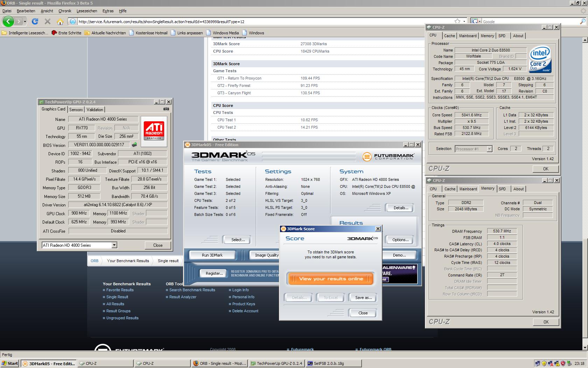Open the address bar history dropdown
Image resolution: width=588 pixels, height=368 pixels.
tap(464, 21)
